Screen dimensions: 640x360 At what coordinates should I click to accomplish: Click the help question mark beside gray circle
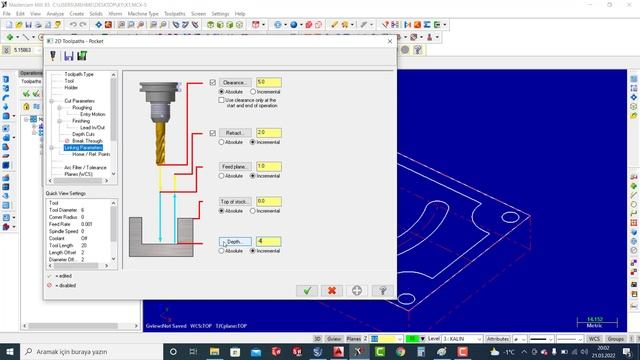(418, 50)
